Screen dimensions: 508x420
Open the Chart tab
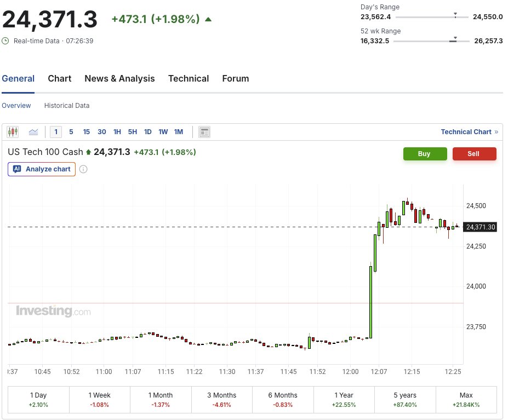click(60, 79)
